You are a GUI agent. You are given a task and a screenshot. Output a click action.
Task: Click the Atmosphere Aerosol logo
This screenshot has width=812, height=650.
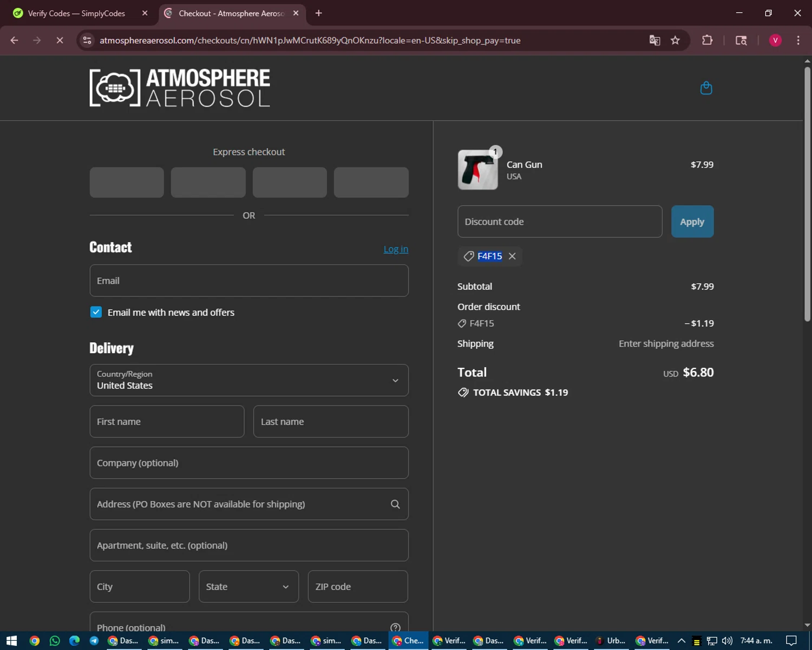[180, 88]
